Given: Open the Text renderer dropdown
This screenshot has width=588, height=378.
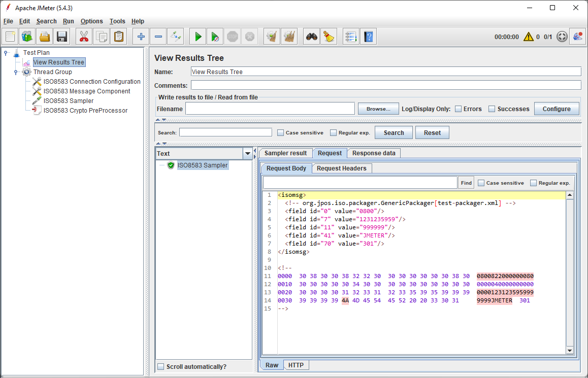Looking at the screenshot, I should click(248, 153).
